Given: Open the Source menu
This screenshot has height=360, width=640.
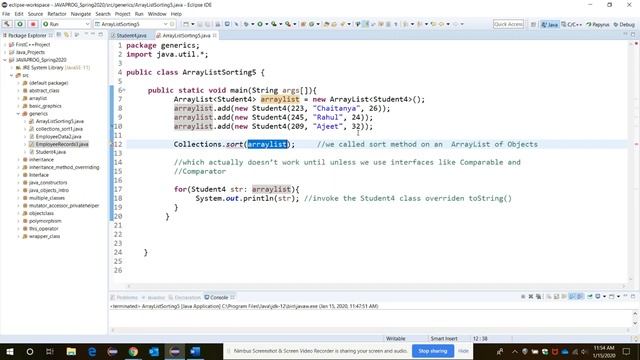Looking at the screenshot, I should click(35, 14).
